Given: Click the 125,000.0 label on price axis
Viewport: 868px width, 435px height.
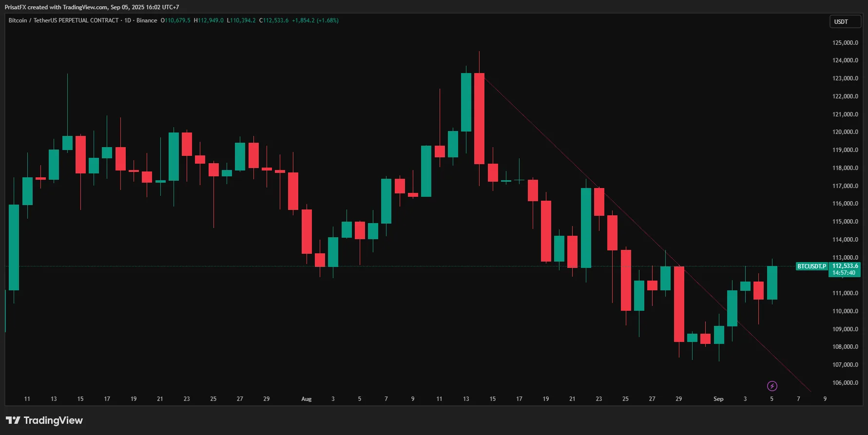Looking at the screenshot, I should tap(845, 43).
